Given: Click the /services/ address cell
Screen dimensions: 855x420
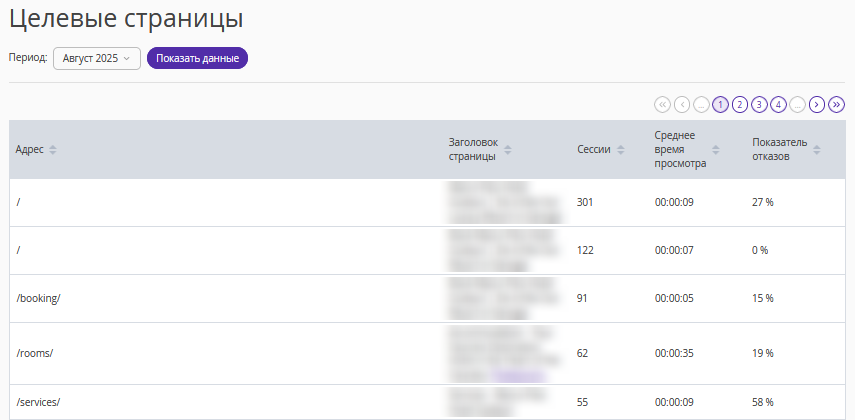Looking at the screenshot, I should coord(39,402).
